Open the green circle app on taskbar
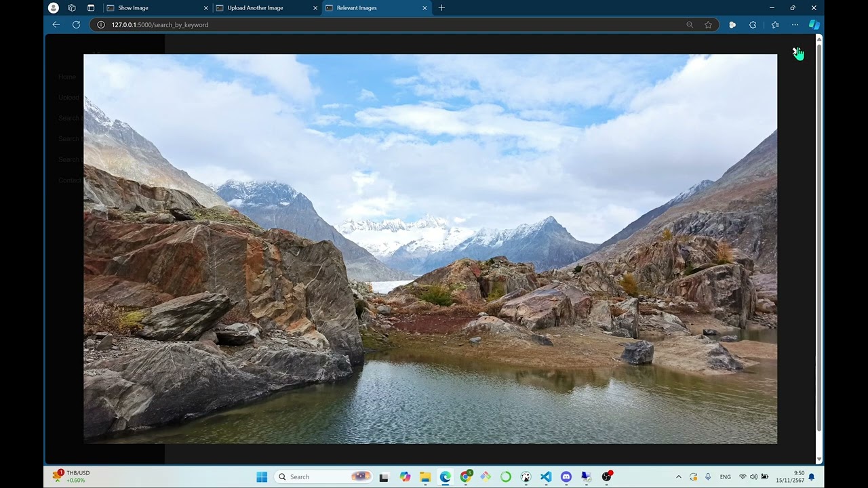The image size is (868, 488). [x=506, y=477]
